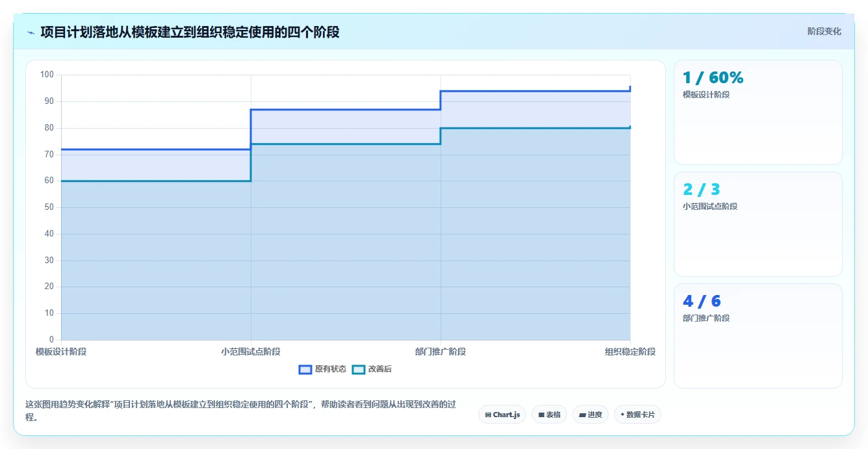This screenshot has height=449, width=868.
Task: Select the 进度 tag chip
Action: (x=591, y=415)
